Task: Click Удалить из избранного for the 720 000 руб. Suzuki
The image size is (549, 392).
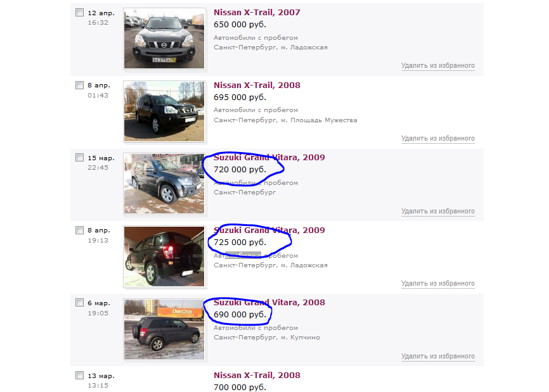Action: tap(438, 212)
